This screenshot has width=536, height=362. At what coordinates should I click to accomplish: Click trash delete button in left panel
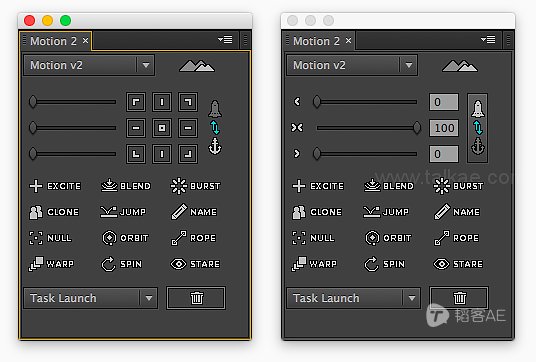pos(196,298)
